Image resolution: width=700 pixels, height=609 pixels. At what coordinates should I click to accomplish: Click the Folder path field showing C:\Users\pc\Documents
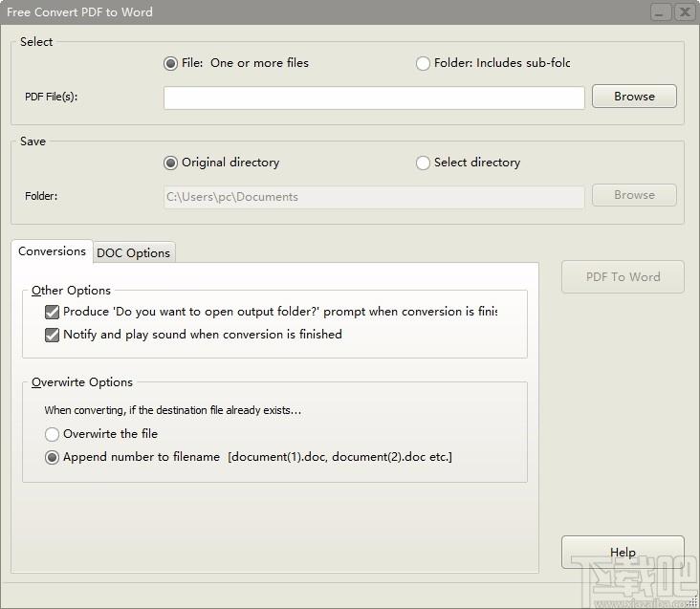(x=374, y=197)
